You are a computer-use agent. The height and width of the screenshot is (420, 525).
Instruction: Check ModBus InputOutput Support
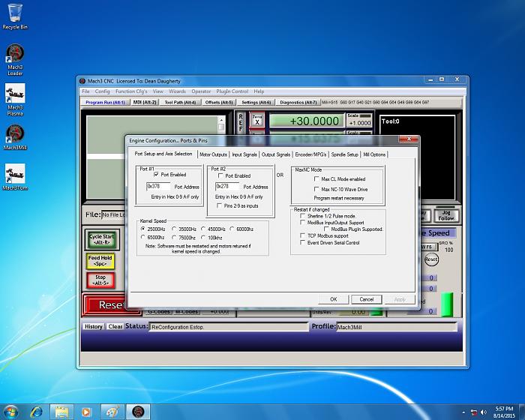coord(303,223)
